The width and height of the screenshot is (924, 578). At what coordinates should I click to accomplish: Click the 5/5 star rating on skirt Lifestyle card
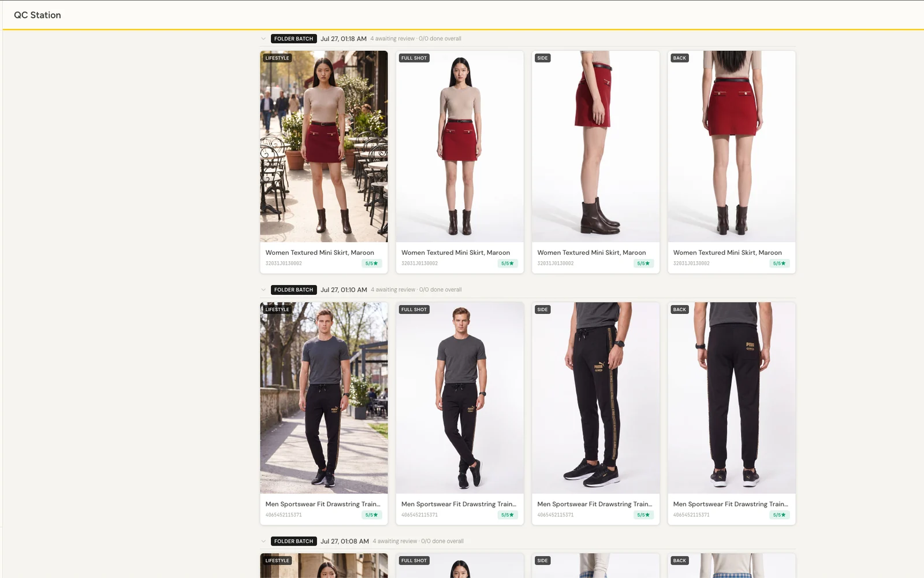[371, 264]
